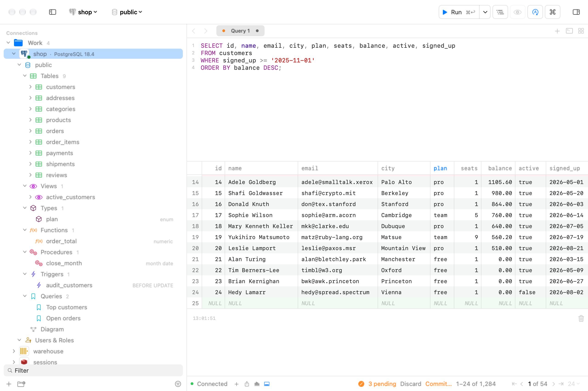Add a row with status bar plus
The height and width of the screenshot is (391, 588).
(237, 384)
